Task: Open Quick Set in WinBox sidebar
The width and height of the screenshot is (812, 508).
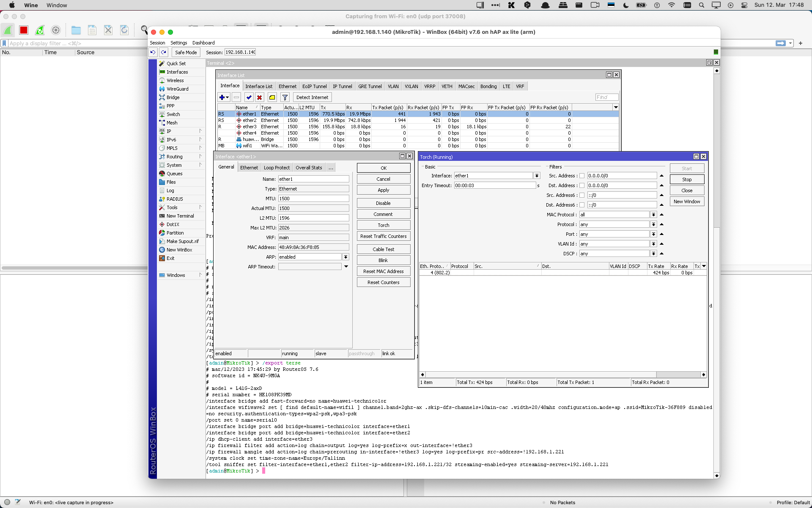Action: (x=176, y=63)
